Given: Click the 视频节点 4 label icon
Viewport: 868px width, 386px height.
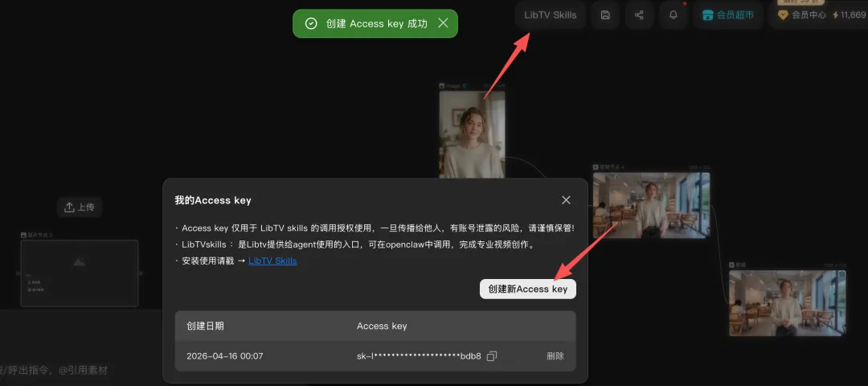Looking at the screenshot, I should pyautogui.click(x=596, y=166).
